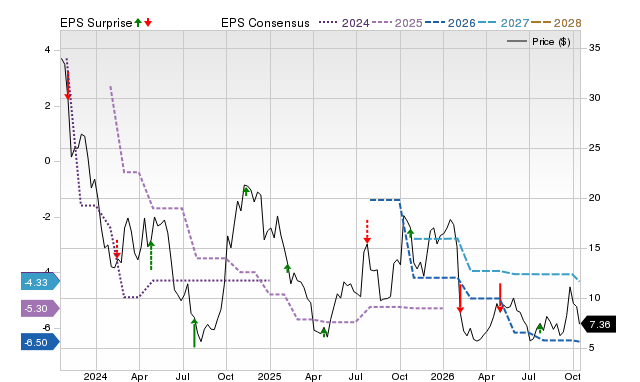Click the 2024 year label on the time axis

click(x=96, y=376)
